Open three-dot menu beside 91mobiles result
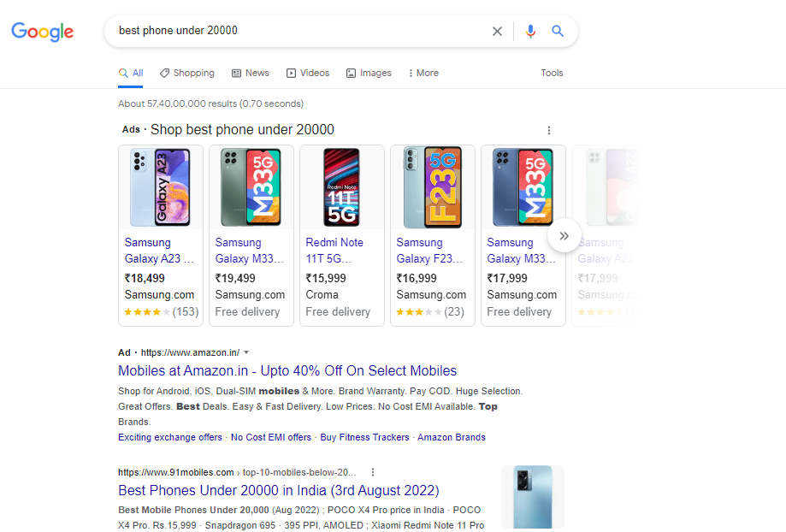786x532 pixels. (372, 472)
